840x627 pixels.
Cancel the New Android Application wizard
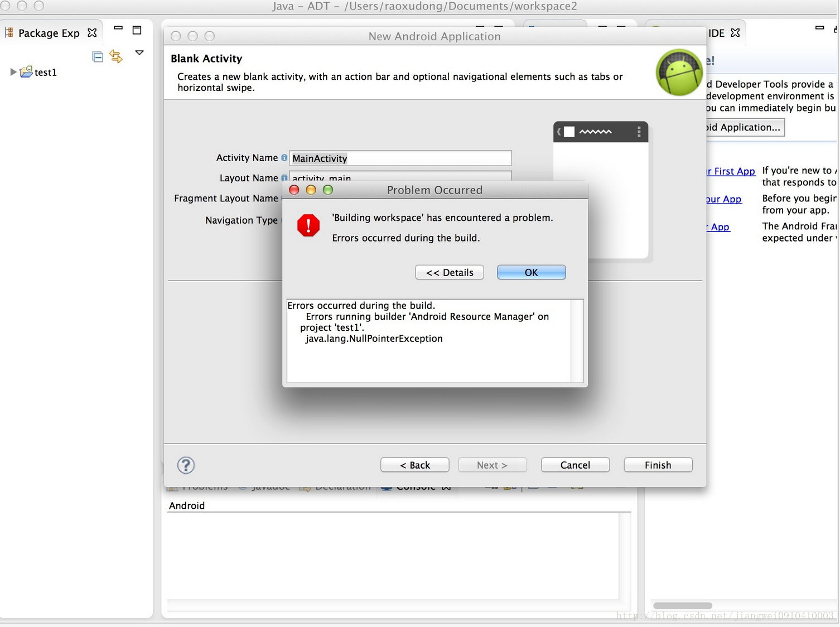575,465
